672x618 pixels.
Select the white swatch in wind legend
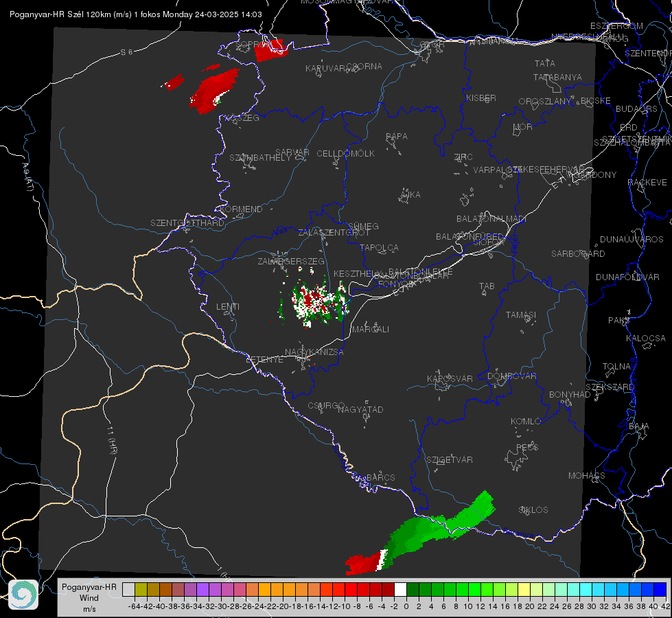coord(400,590)
